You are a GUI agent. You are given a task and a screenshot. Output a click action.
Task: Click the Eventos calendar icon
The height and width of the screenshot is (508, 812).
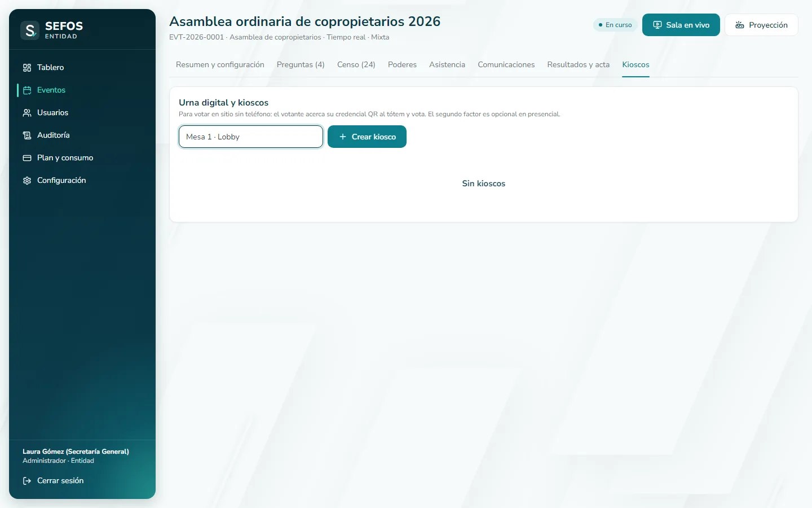tap(27, 90)
